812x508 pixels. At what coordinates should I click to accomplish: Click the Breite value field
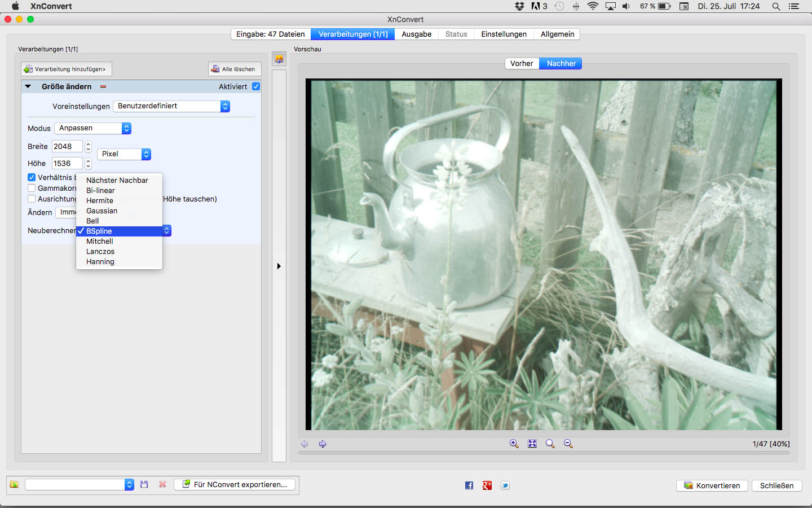(67, 147)
